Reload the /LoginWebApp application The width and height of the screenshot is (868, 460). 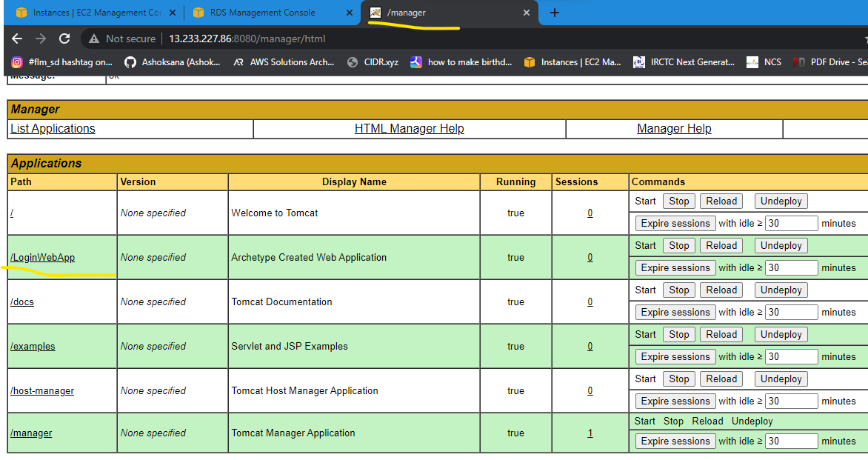tap(721, 246)
